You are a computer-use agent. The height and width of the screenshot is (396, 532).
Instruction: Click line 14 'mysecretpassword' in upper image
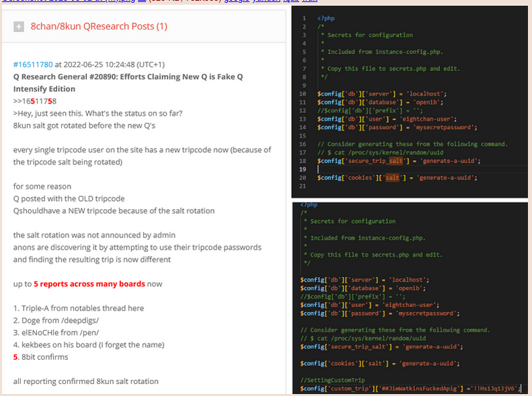point(397,128)
